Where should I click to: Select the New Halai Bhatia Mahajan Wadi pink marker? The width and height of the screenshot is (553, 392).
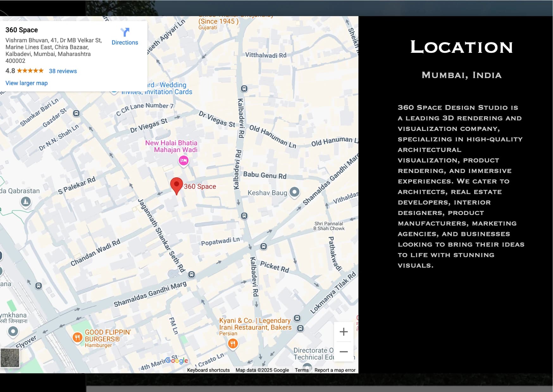[183, 161]
